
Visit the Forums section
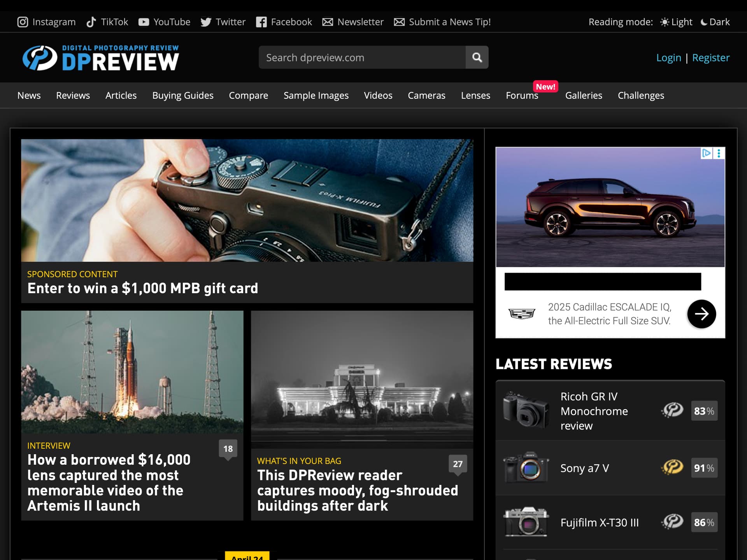click(x=522, y=95)
